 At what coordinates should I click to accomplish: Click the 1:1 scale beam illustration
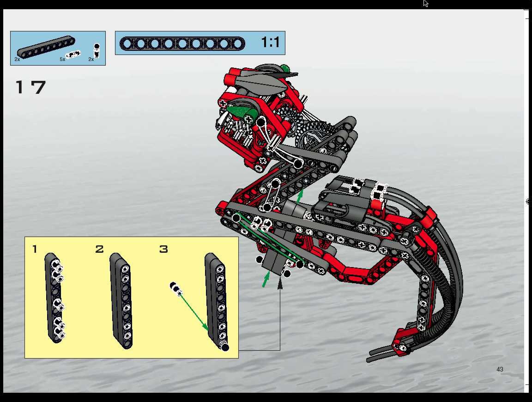click(x=182, y=43)
